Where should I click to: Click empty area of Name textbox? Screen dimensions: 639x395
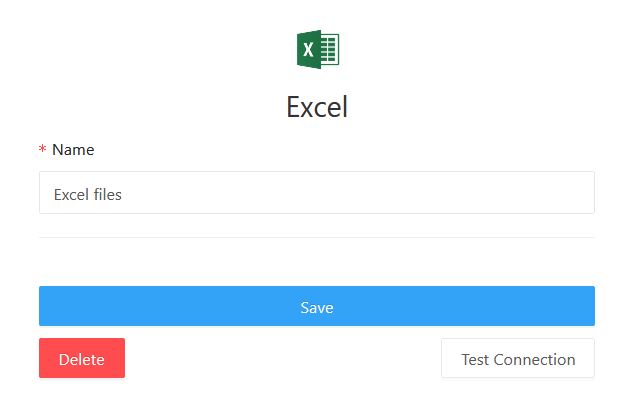coord(359,192)
